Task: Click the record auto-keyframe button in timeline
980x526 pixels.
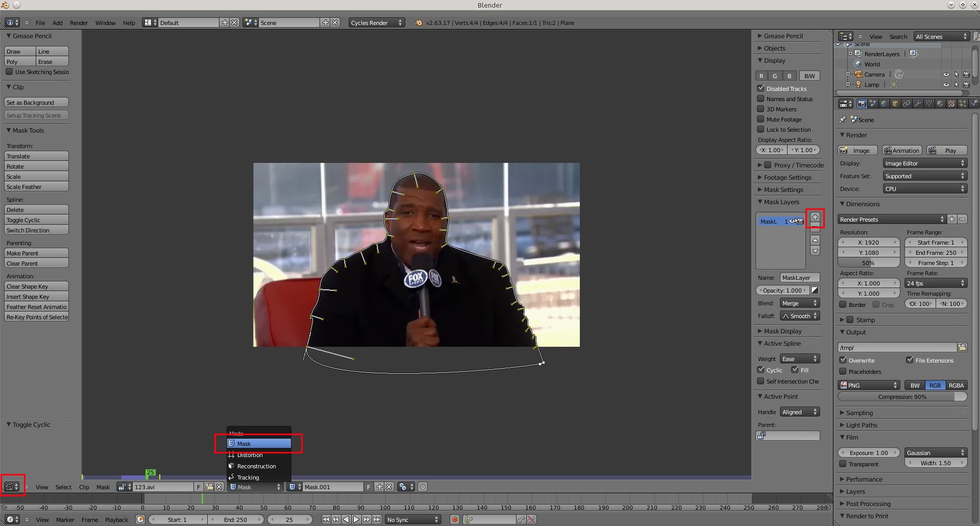Action: pyautogui.click(x=454, y=519)
